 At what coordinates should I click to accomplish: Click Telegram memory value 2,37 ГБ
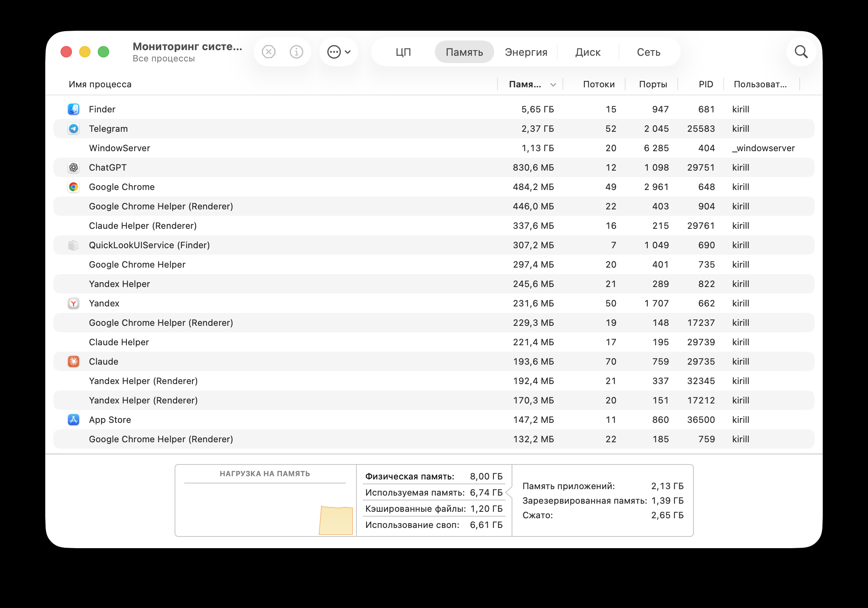tap(537, 129)
